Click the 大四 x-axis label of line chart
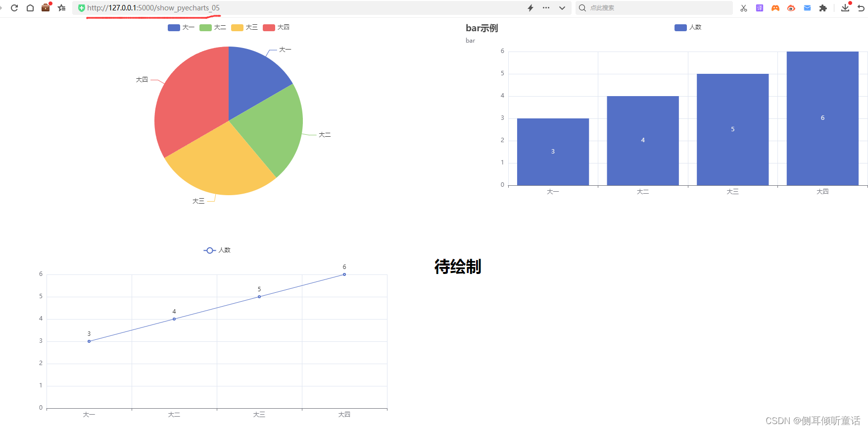Screen dimensions: 868x430 point(344,415)
